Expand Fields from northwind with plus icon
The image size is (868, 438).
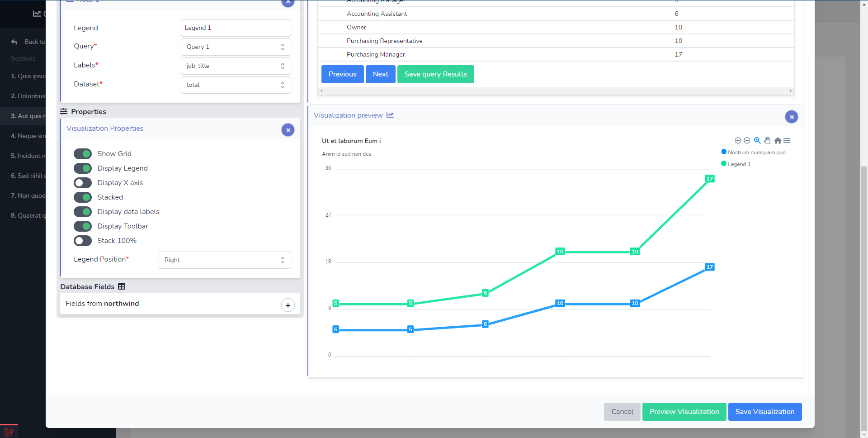(288, 305)
